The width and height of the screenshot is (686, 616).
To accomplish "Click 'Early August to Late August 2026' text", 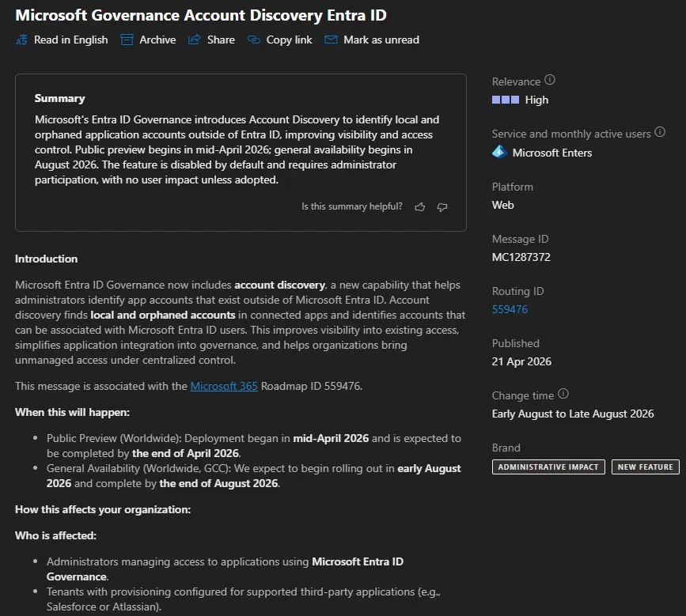I will coord(573,414).
